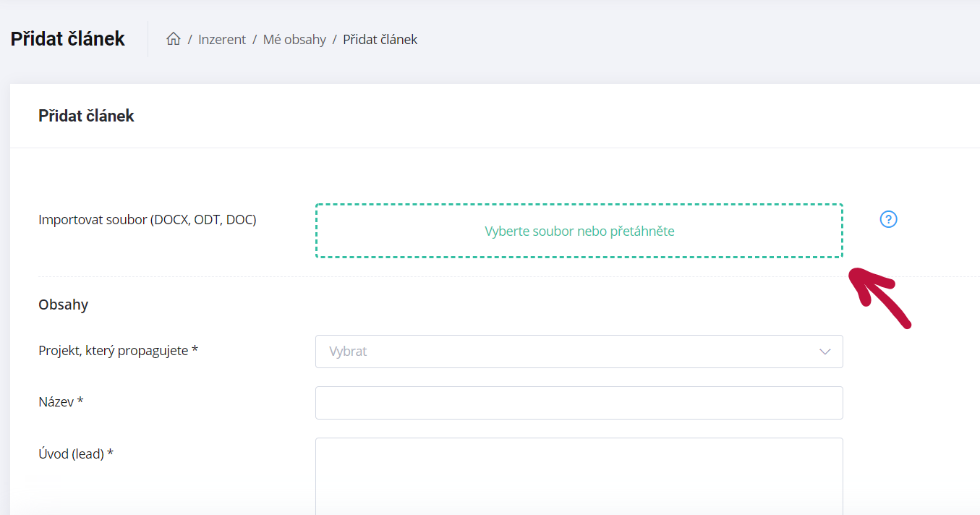The height and width of the screenshot is (515, 980).
Task: Click the 'Úvod (lead) *' label
Action: coord(76,454)
